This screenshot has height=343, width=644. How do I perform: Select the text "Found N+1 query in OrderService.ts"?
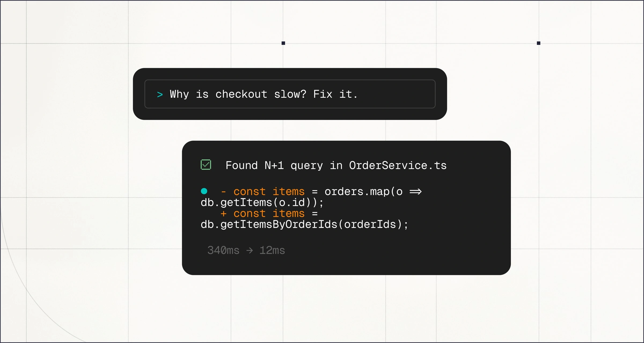coord(336,165)
